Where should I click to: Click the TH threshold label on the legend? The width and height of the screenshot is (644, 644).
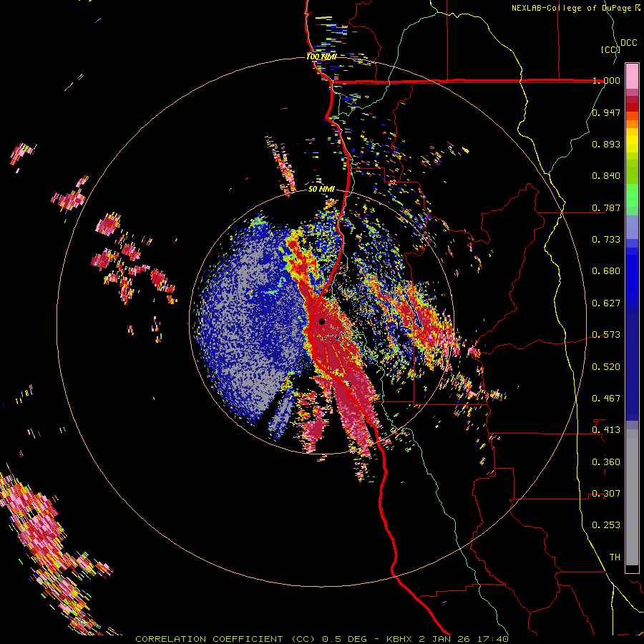[615, 557]
